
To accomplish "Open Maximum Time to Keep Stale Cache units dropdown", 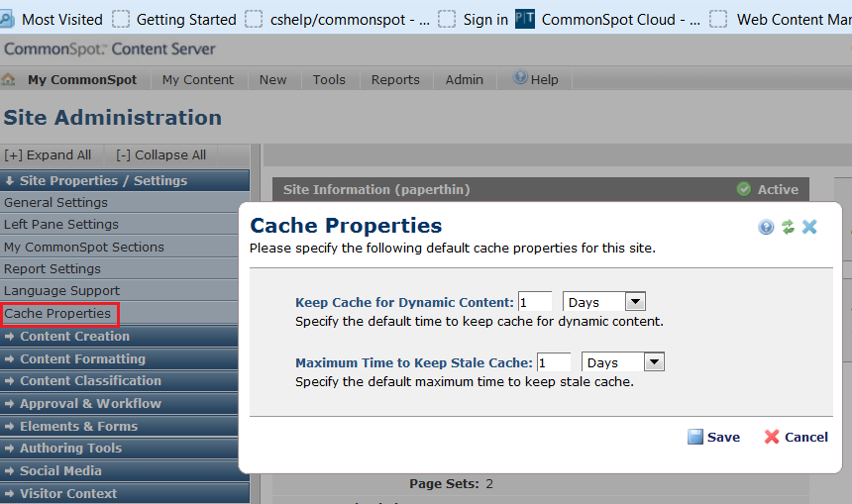I will 654,361.
